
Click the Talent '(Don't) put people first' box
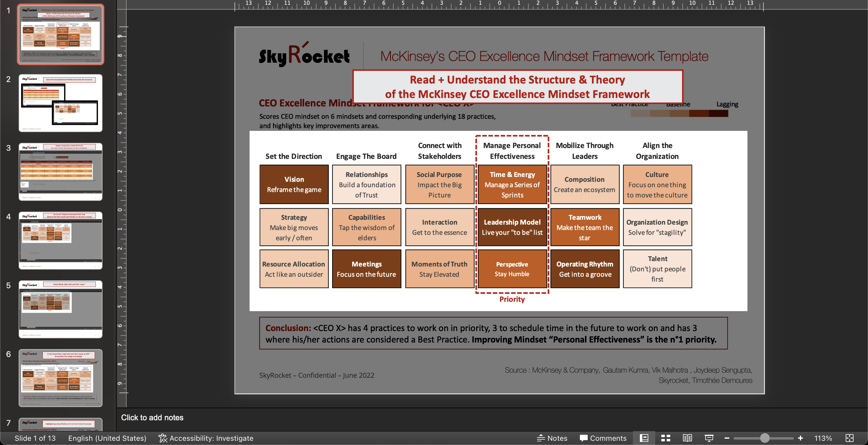[657, 269]
